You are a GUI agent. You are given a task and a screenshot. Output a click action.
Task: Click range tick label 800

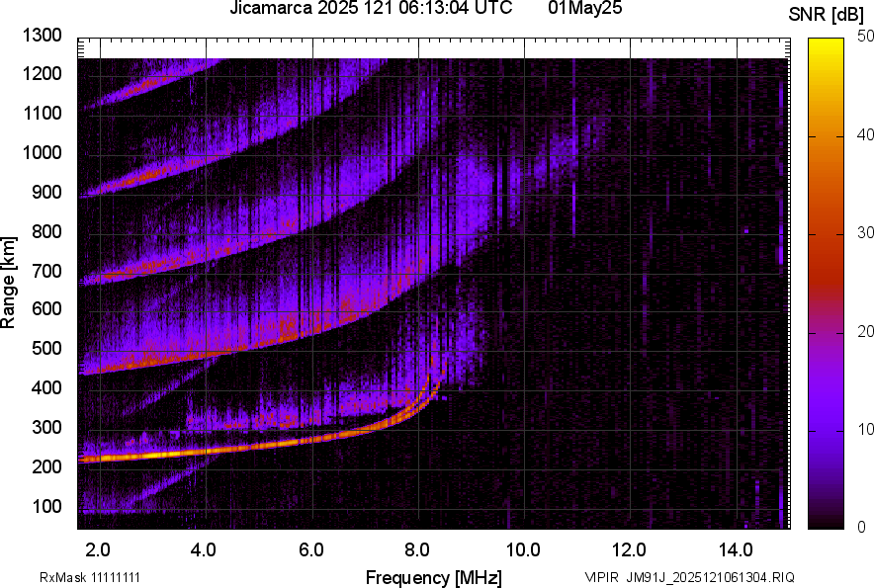[x=46, y=231]
